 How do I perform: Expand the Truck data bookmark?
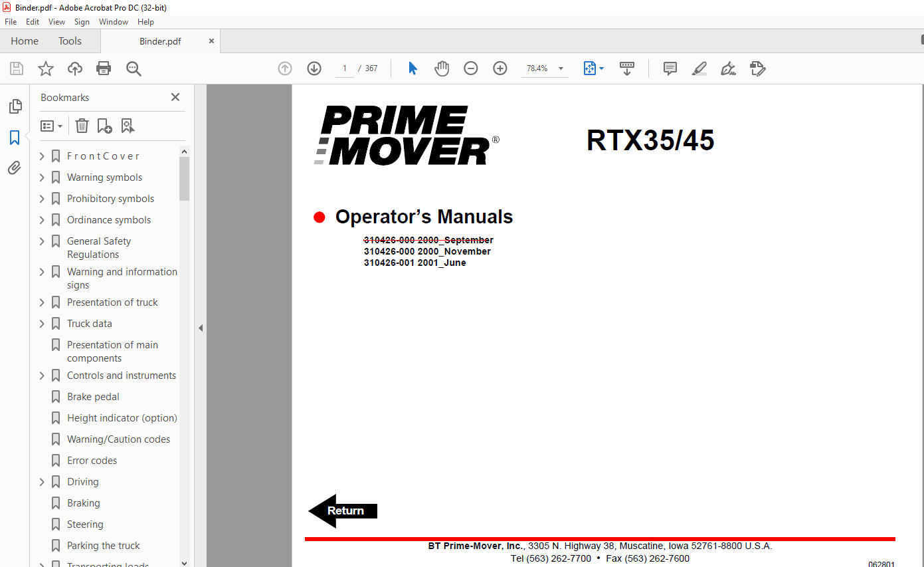pyautogui.click(x=42, y=324)
